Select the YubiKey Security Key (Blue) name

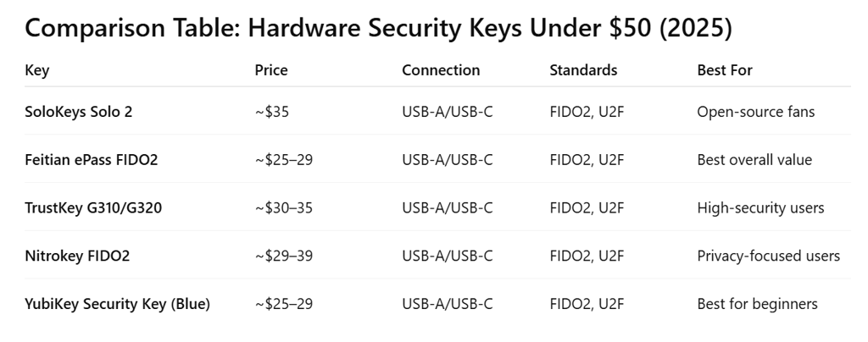[117, 304]
